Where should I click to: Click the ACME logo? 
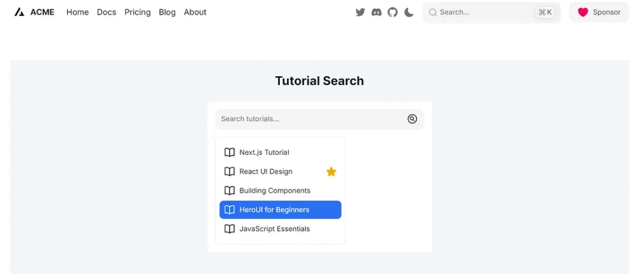pyautogui.click(x=35, y=12)
